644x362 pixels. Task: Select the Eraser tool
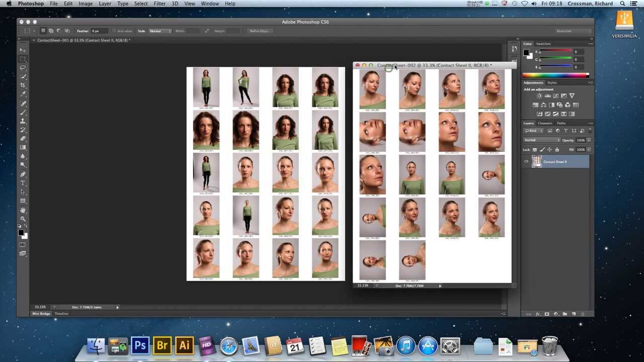[x=23, y=139]
